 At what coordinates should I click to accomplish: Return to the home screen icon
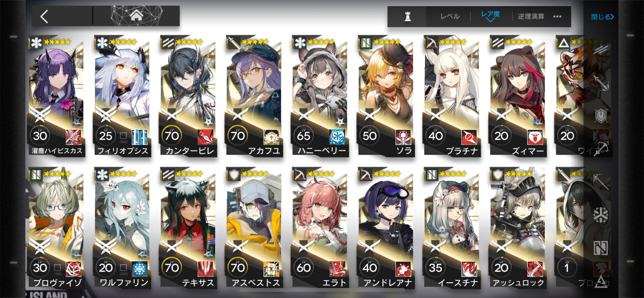click(137, 15)
